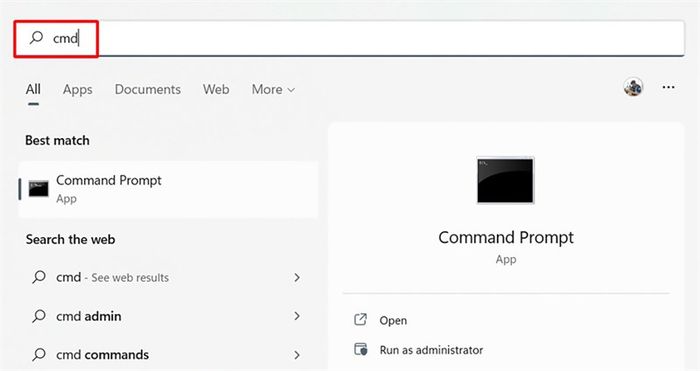Click the large Command Prompt icon in preview
The image size is (700, 371).
[x=505, y=180]
